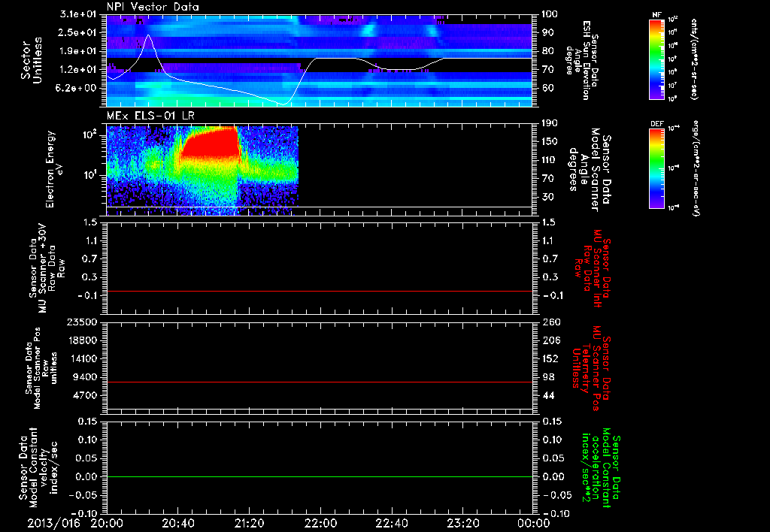Click the red Scanner Pos telemetry line
Image resolution: width=770 pixels, height=532 pixels.
tap(319, 382)
